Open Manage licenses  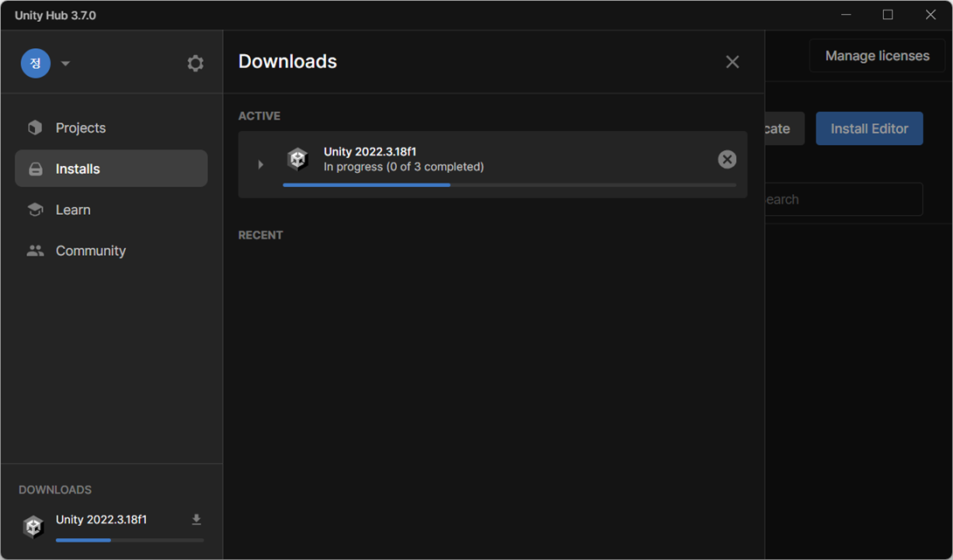(877, 56)
